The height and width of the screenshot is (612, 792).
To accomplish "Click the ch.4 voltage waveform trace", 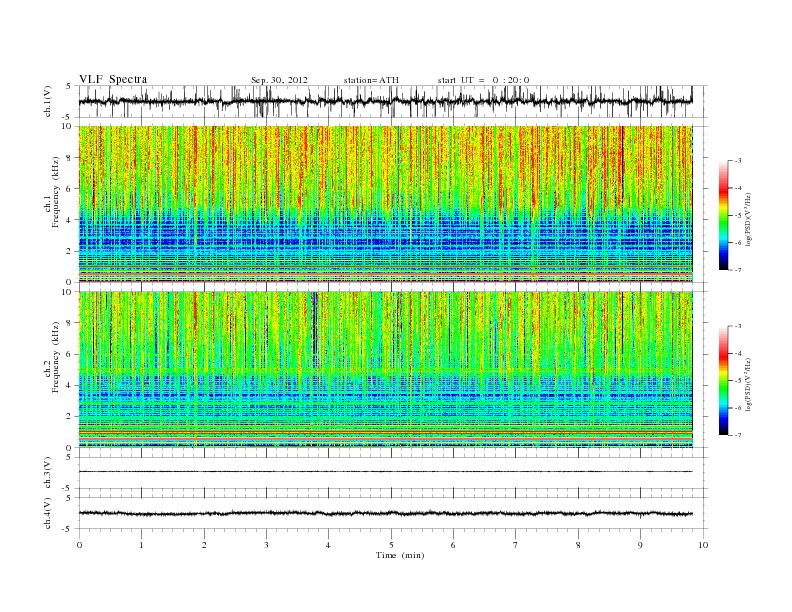I will point(385,514).
